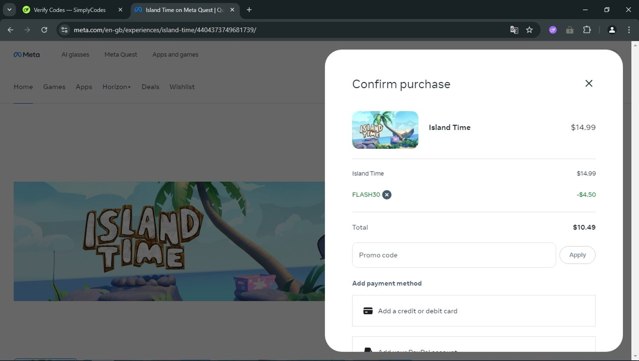Reload the current page

pyautogui.click(x=44, y=30)
